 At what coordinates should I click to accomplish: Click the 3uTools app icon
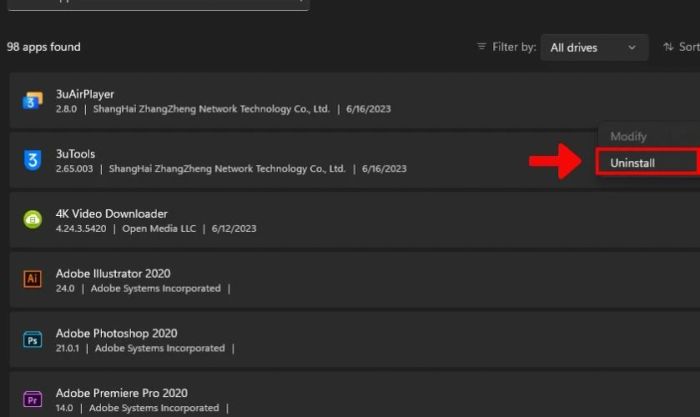point(33,160)
